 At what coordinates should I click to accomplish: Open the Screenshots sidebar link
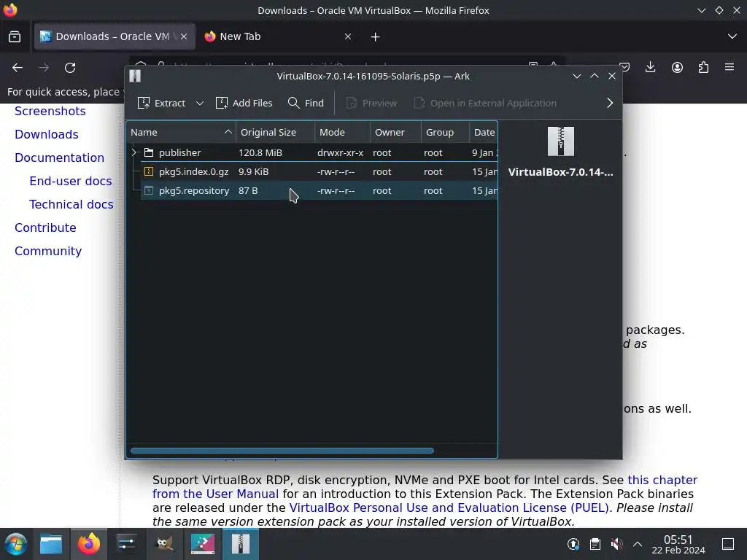pos(50,111)
